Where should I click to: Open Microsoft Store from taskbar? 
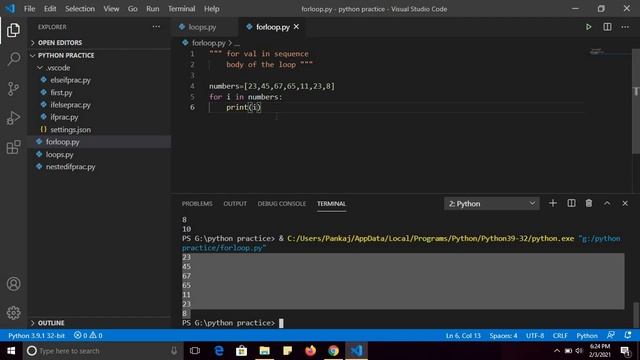(x=242, y=351)
